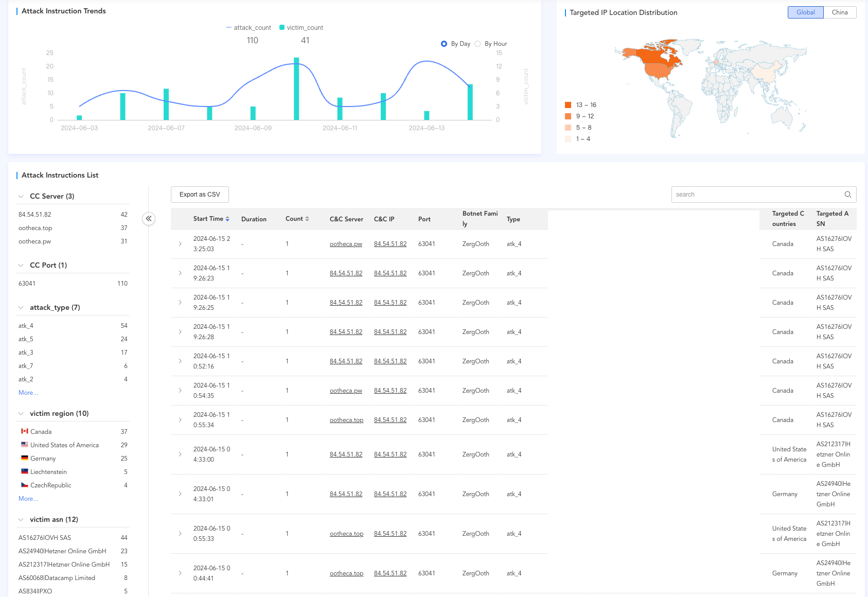This screenshot has width=868, height=597.
Task: Switch map to the Global tab
Action: [x=805, y=12]
